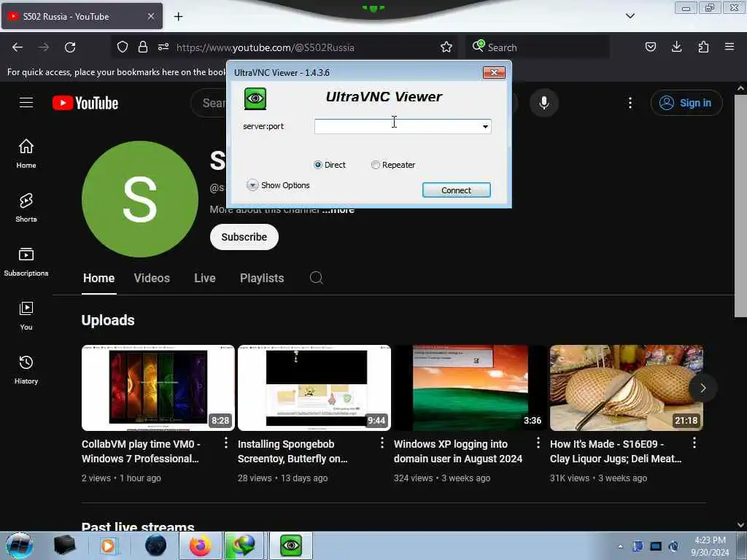List all tabs dropdown arrow
Viewport: 747px width, 560px height.
[x=630, y=16]
